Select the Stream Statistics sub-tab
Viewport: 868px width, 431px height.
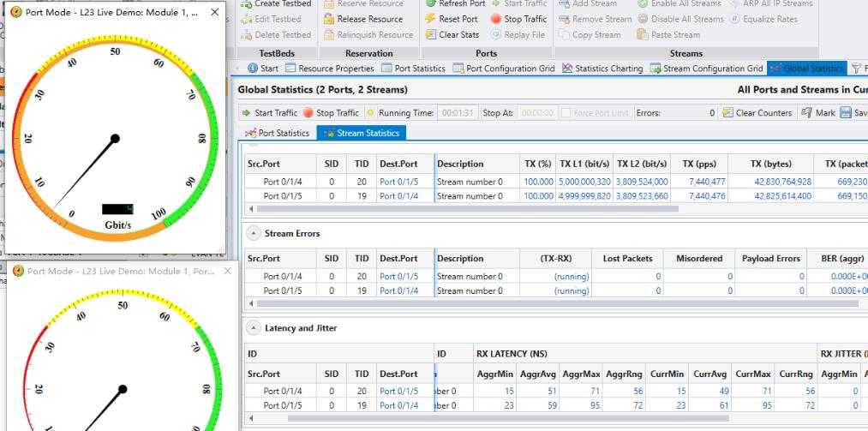coord(362,134)
